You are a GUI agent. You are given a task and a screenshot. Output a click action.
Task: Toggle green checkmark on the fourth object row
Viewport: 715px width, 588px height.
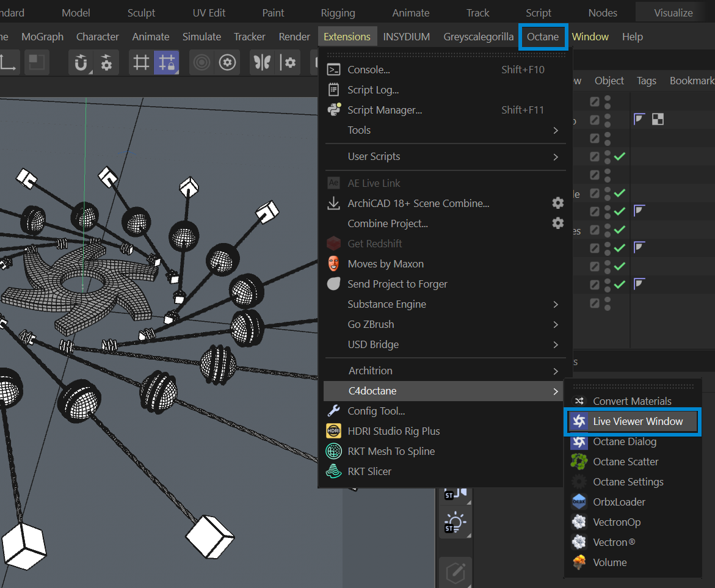(x=620, y=157)
